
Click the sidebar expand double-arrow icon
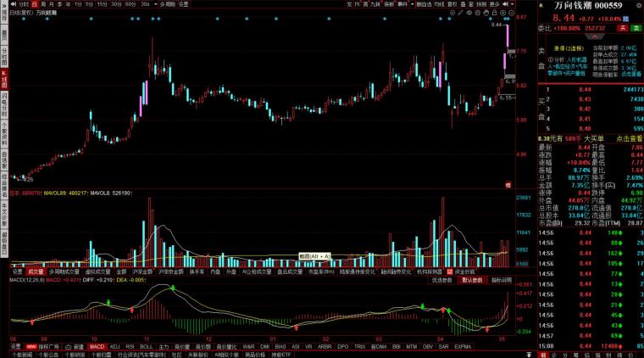4,4
